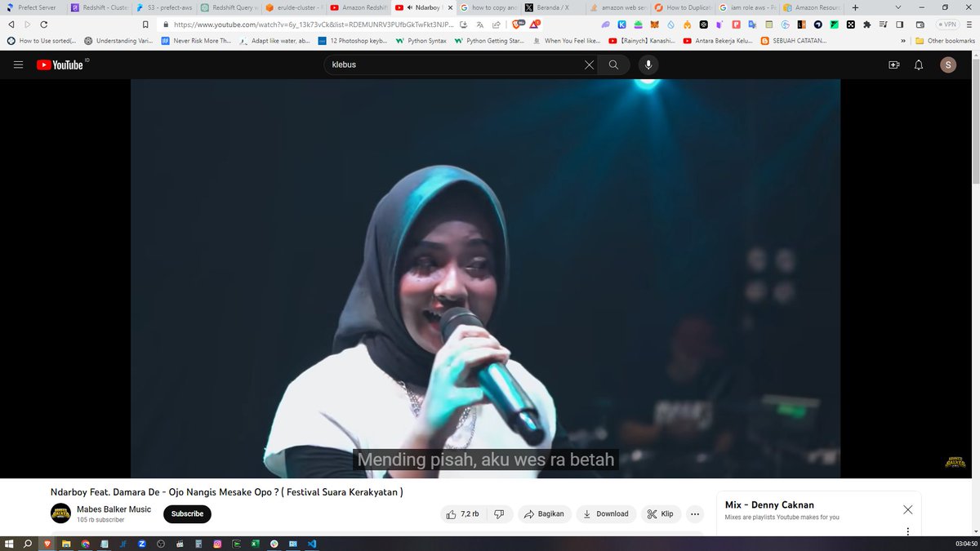The height and width of the screenshot is (551, 980).
Task: Open the three-dot more actions menu
Action: tap(695, 514)
